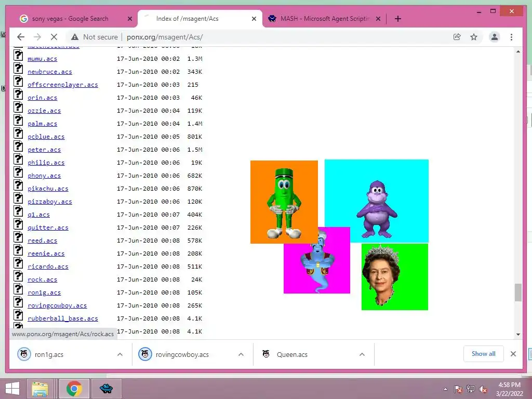Click the page vertical scrollbar thumb
This screenshot has height=399, width=532.
point(518,292)
